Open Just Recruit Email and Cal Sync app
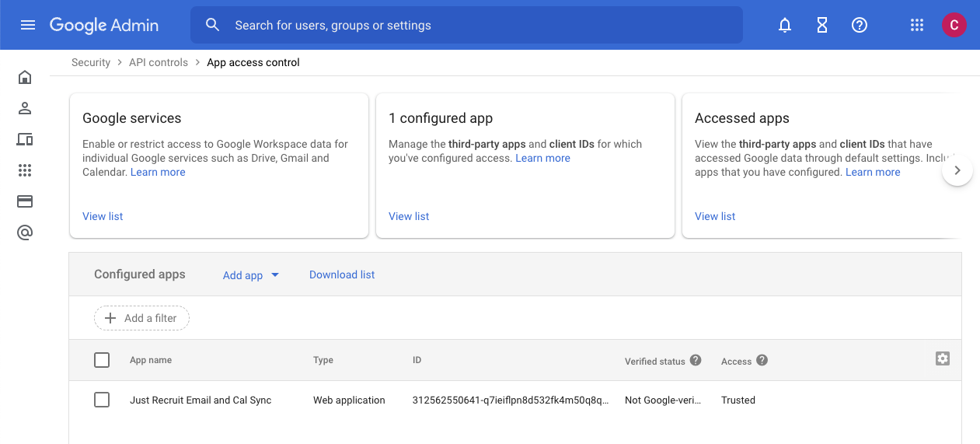Screen dimensions: 980x444 pos(201,400)
